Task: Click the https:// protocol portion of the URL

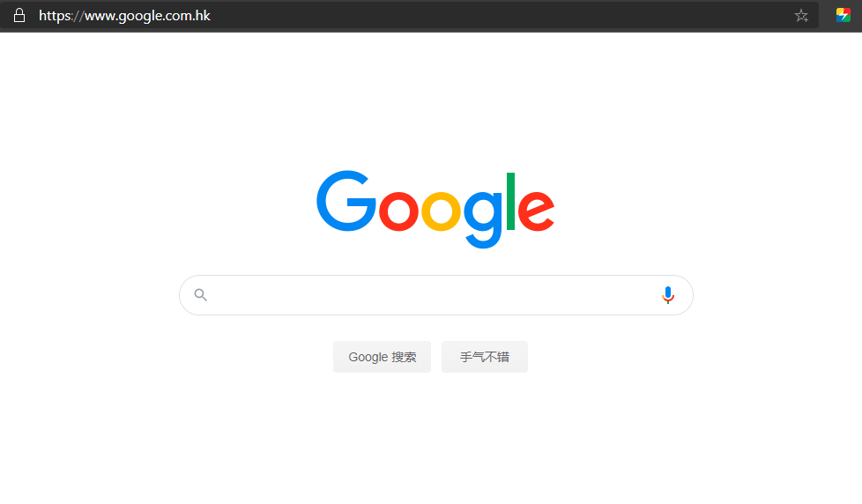Action: pyautogui.click(x=61, y=15)
